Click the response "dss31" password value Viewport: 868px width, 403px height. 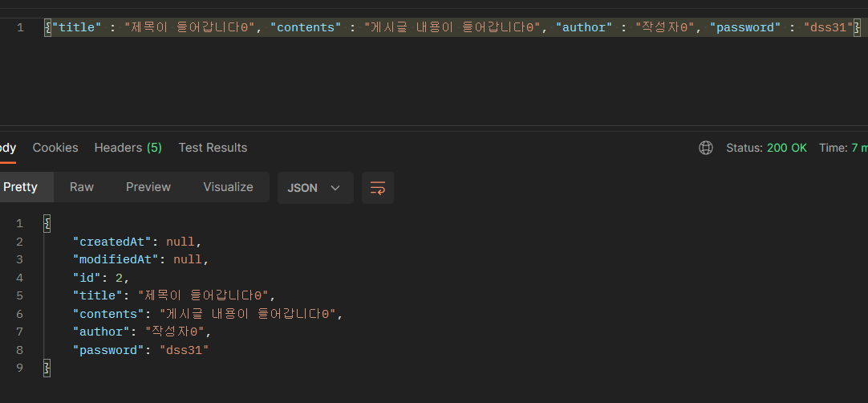184,350
